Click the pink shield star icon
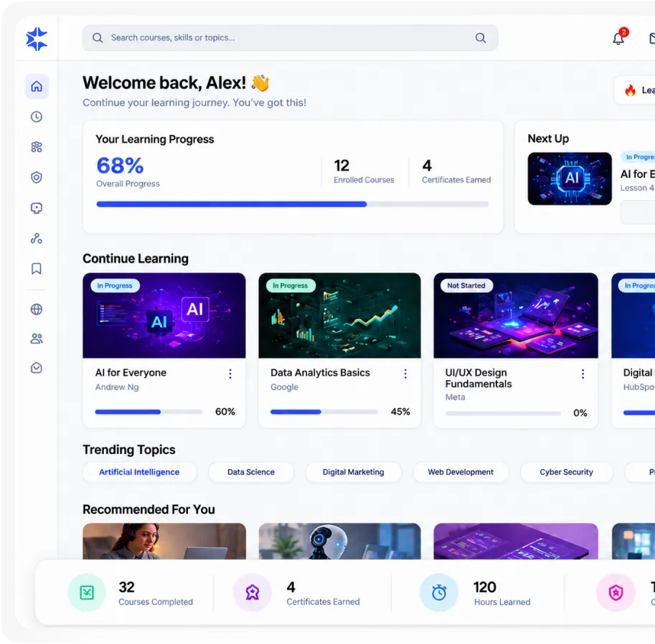This screenshot has width=655, height=644. (616, 592)
